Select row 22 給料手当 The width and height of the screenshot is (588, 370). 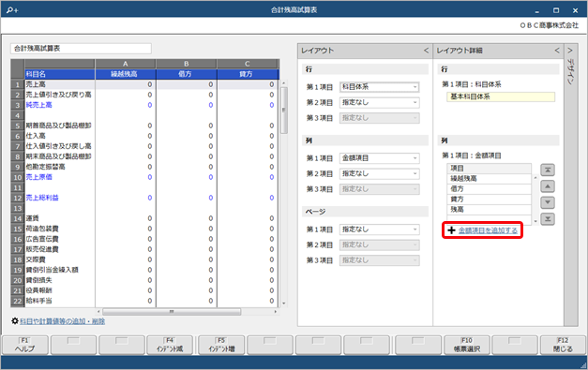(60, 301)
